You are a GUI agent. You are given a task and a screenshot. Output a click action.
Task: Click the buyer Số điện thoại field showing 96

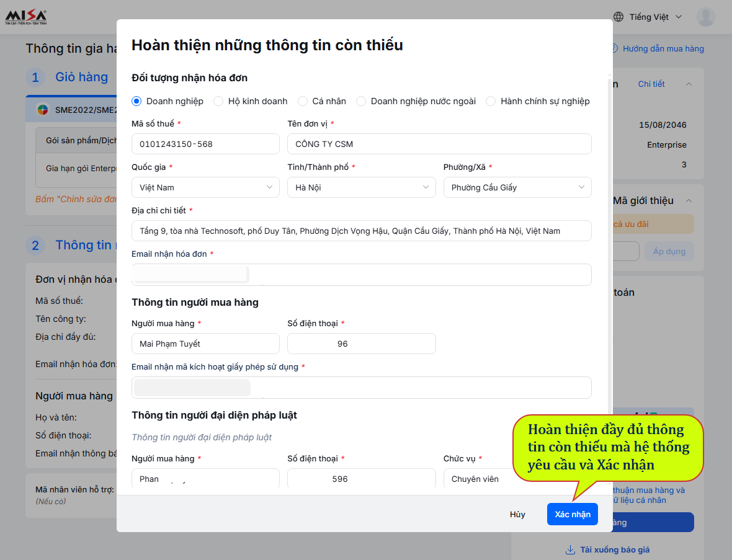[361, 344]
